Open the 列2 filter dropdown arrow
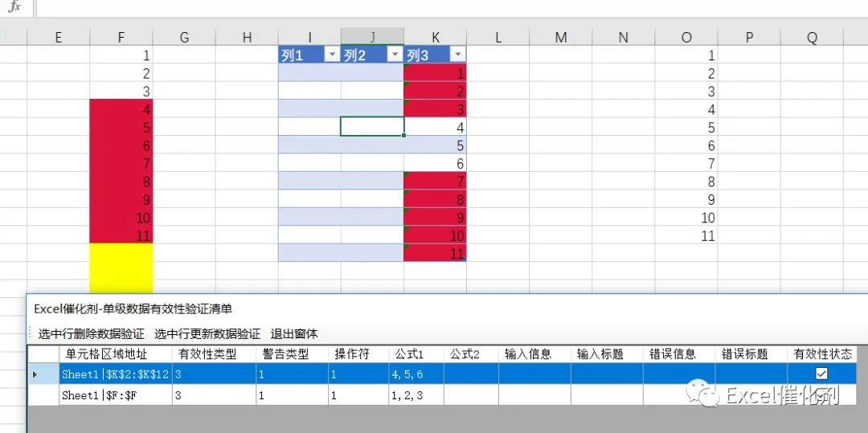868x433 pixels. coord(395,55)
